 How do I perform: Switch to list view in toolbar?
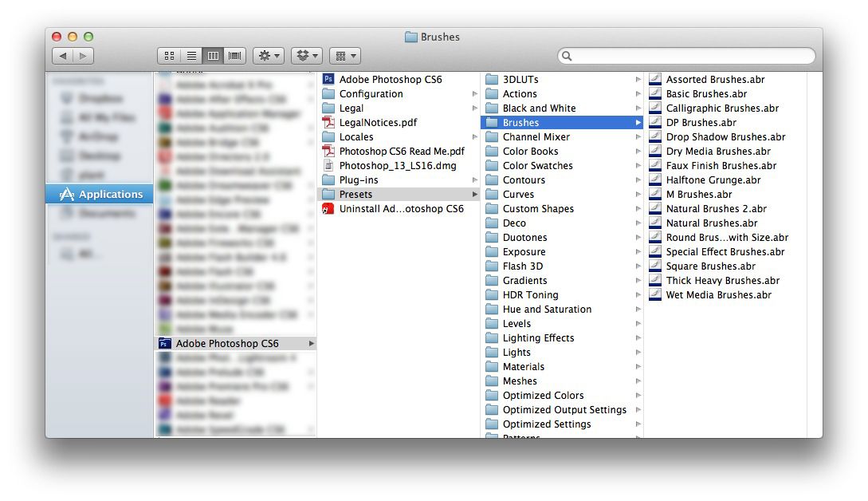click(191, 55)
